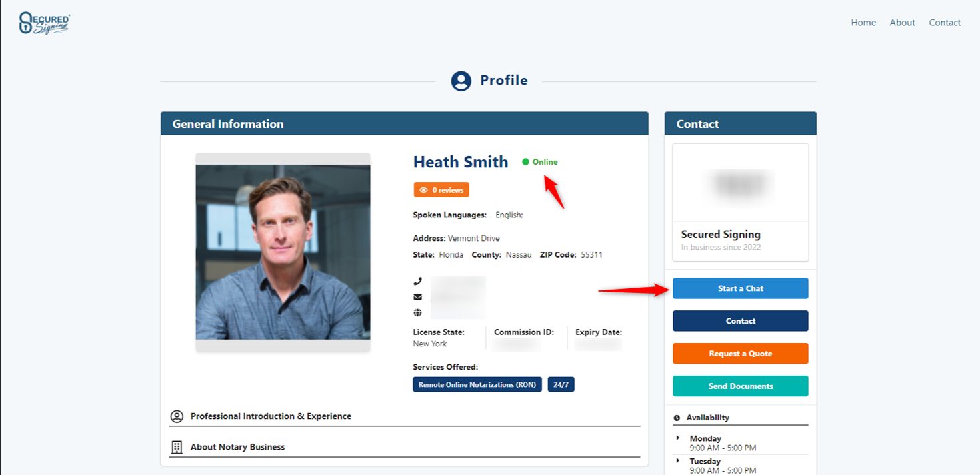
Task: Click the envelope email icon
Action: tap(417, 297)
